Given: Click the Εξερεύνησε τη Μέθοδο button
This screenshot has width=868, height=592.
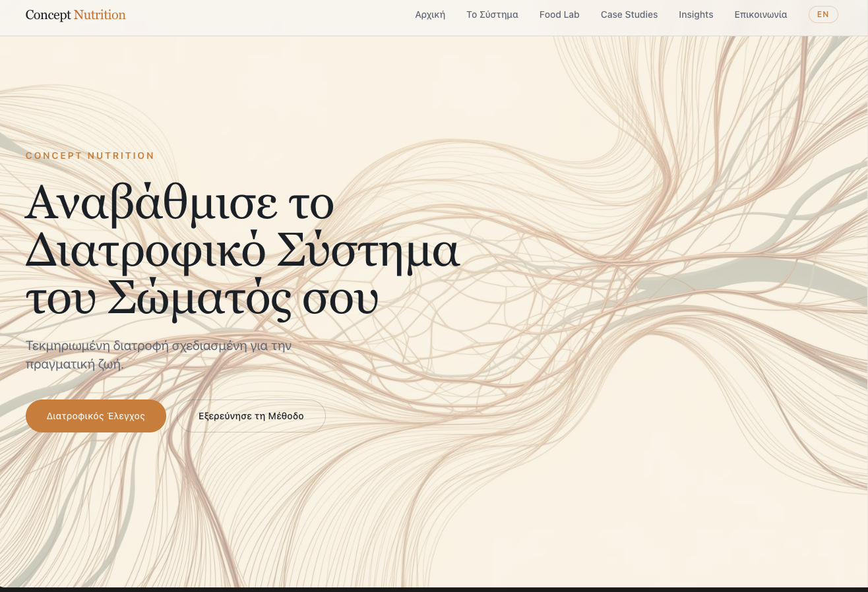Looking at the screenshot, I should tap(251, 416).
